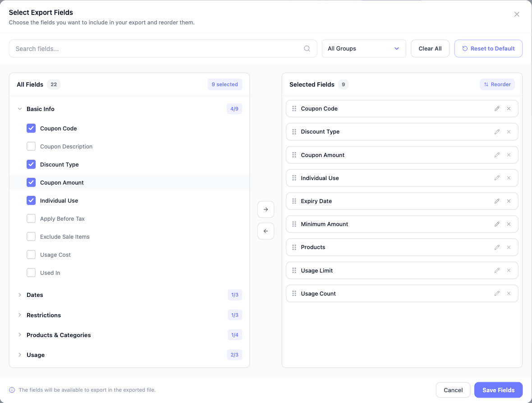Screen dimensions: 532x403
Task: Click the Coupon Amount drag handle
Action: [x=294, y=155]
